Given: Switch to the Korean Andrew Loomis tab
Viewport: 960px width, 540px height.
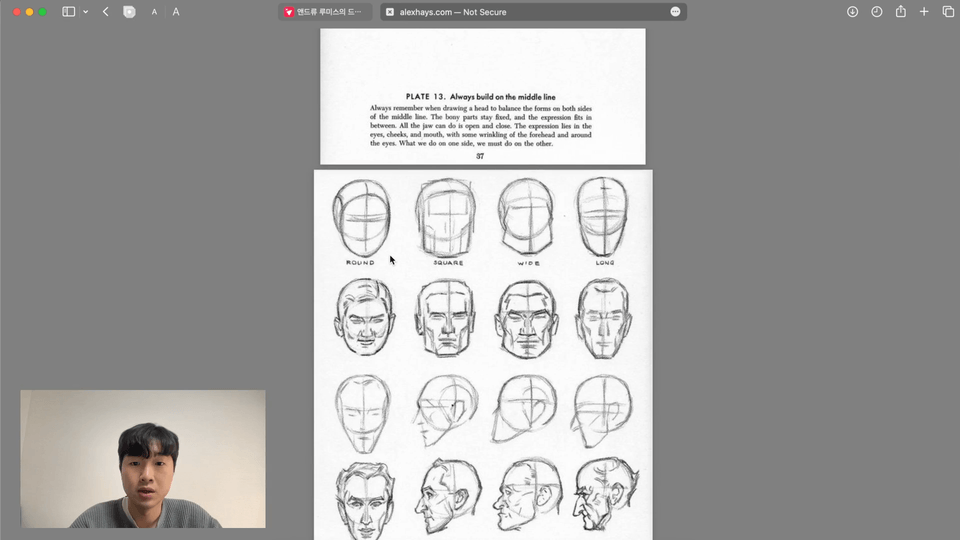Looking at the screenshot, I should (x=324, y=12).
